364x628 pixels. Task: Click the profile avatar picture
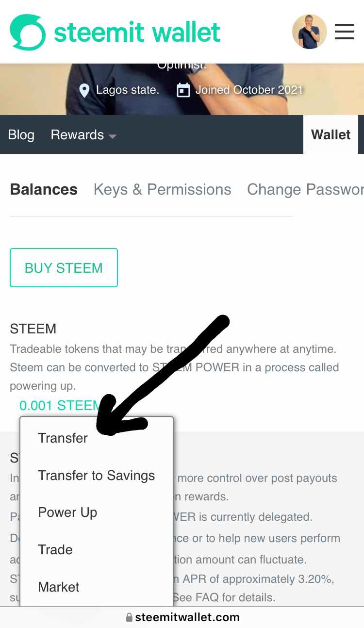point(309,32)
